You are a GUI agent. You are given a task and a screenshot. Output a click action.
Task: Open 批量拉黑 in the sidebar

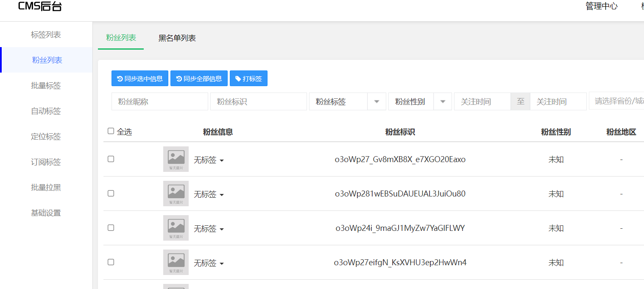point(46,187)
